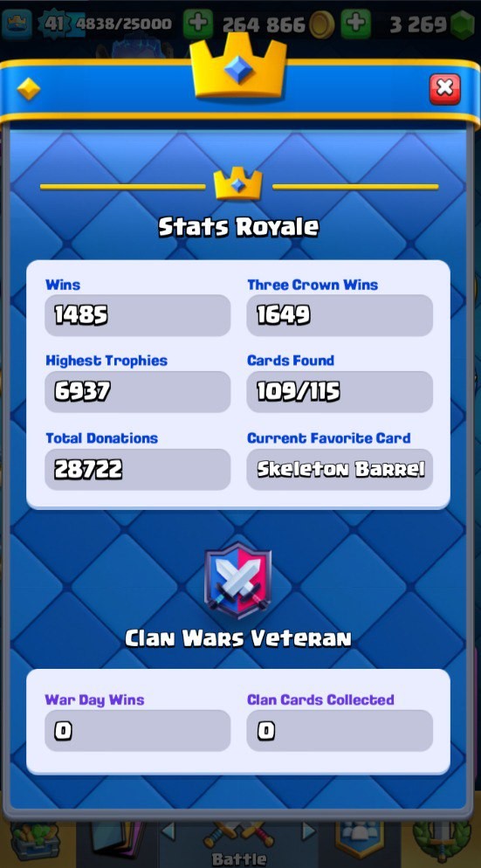The image size is (481, 868).
Task: Close the stats popup with red X
Action: click(x=444, y=88)
